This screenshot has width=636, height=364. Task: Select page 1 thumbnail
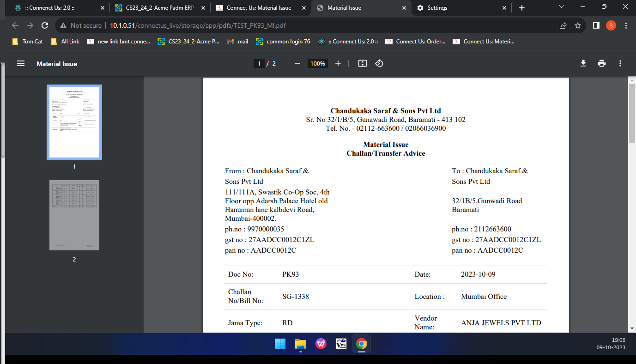click(x=74, y=122)
